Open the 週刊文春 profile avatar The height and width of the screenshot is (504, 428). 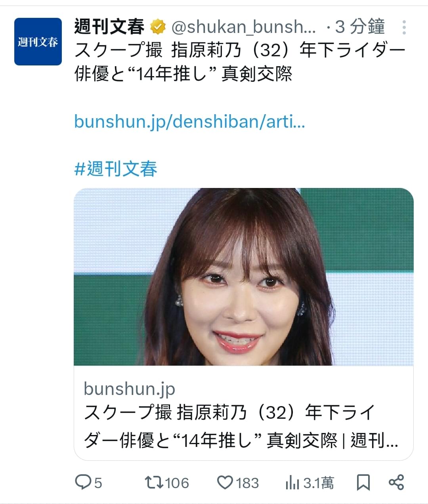click(38, 42)
